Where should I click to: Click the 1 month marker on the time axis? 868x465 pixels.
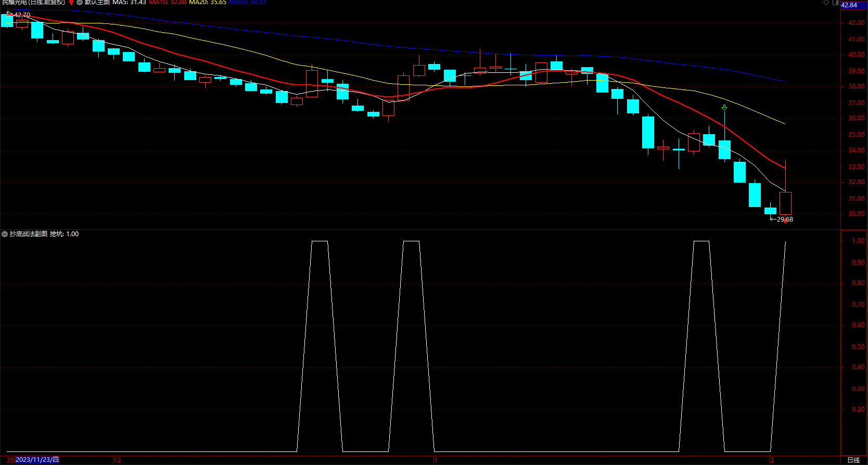tap(436, 460)
